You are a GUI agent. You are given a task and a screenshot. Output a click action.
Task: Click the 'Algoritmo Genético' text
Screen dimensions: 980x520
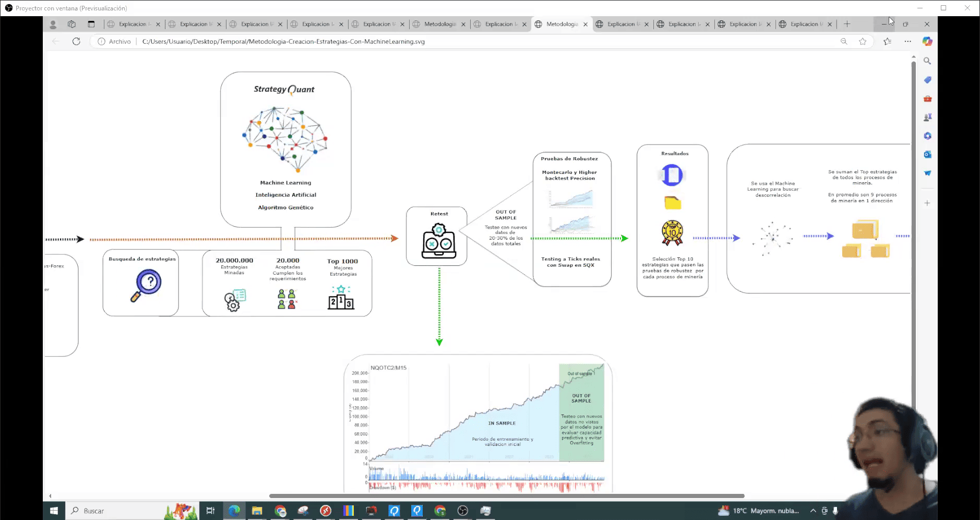coord(285,207)
